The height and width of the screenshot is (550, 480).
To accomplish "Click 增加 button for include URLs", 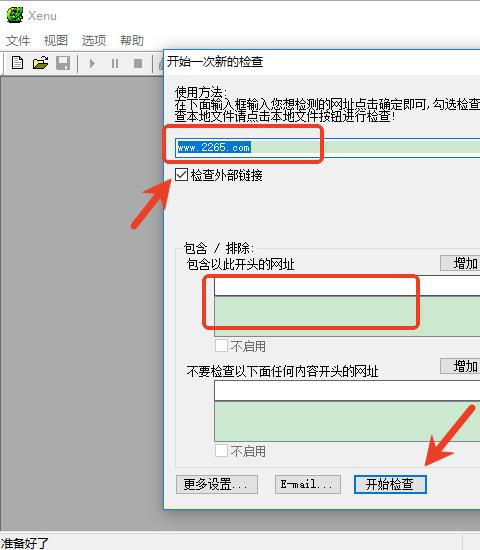I will pyautogui.click(x=460, y=263).
